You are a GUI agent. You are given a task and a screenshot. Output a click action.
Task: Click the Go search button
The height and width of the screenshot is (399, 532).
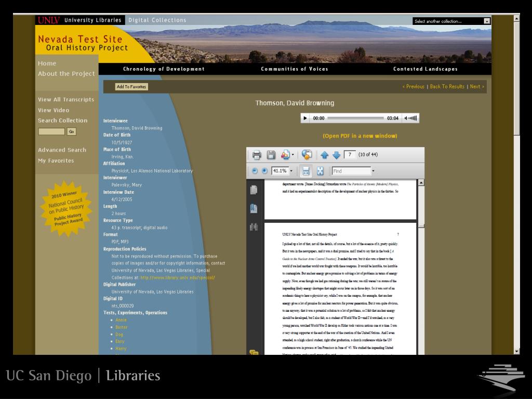pyautogui.click(x=71, y=131)
